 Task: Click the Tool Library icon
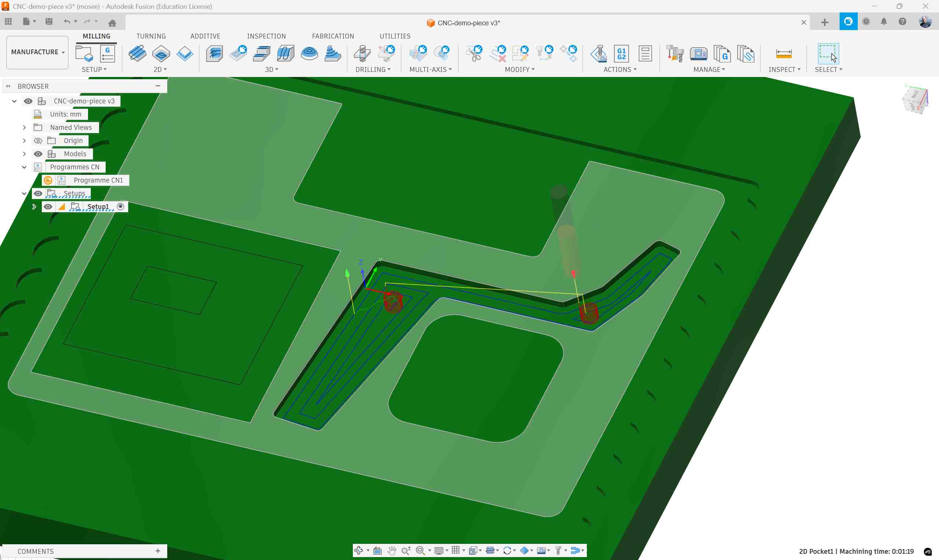click(x=675, y=54)
